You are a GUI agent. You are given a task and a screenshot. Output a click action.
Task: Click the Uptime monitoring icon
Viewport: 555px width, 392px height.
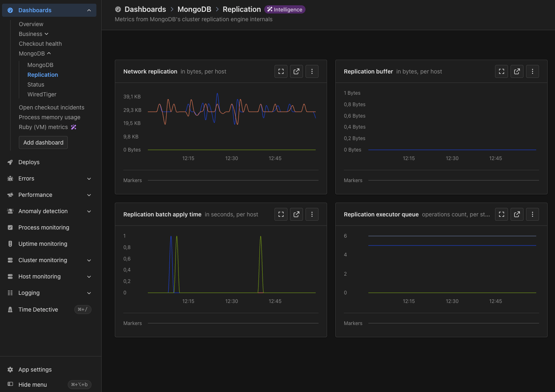click(x=10, y=244)
